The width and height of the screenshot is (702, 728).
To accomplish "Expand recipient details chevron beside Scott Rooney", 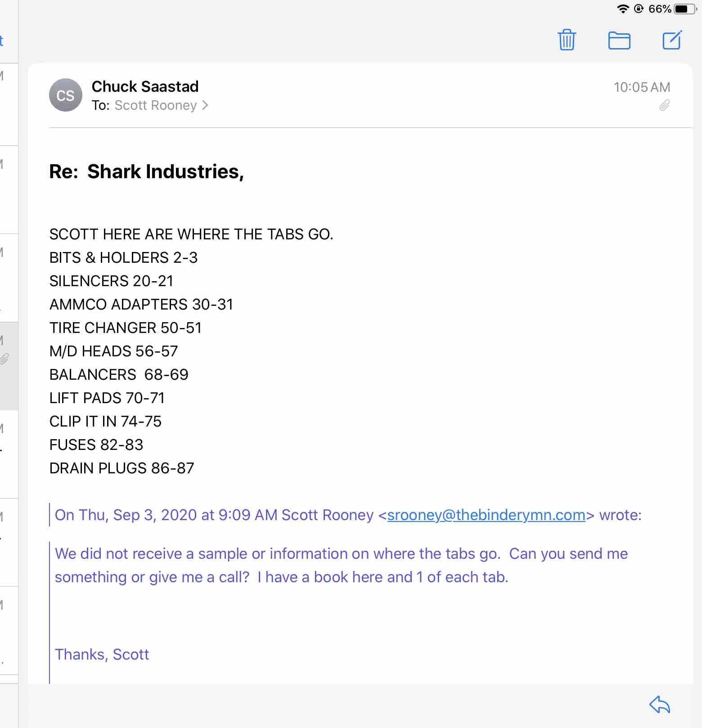I will [x=205, y=105].
